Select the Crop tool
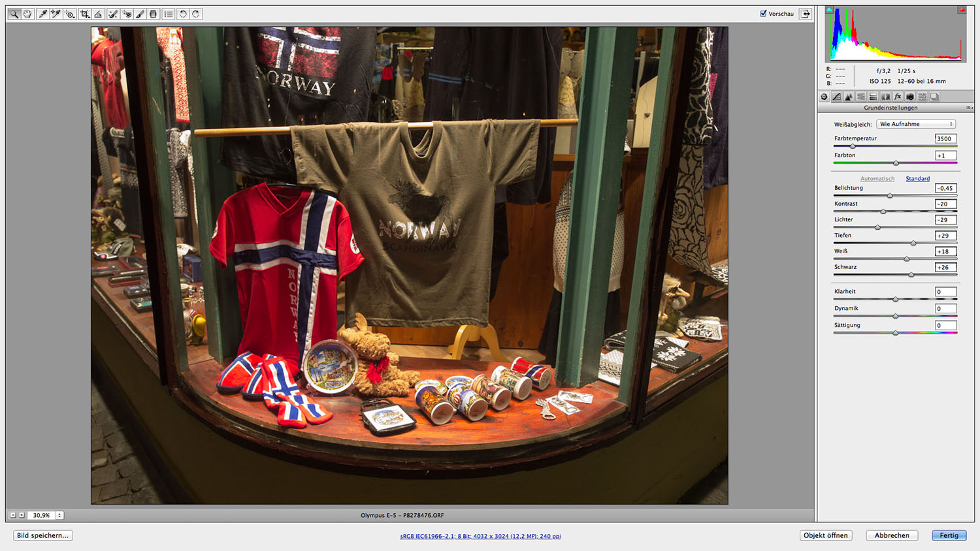This screenshot has width=980, height=551. (x=85, y=14)
